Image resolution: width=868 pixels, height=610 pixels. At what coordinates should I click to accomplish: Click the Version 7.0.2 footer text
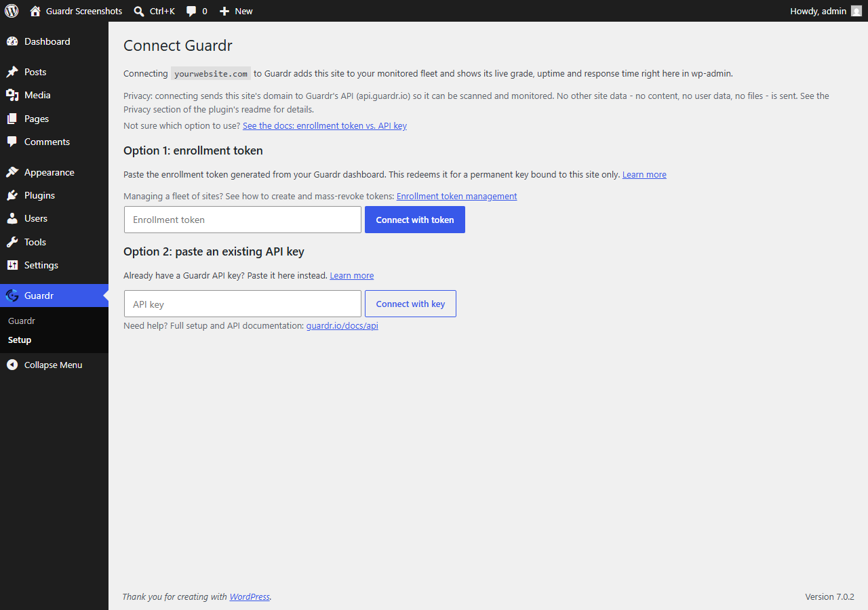pos(829,596)
